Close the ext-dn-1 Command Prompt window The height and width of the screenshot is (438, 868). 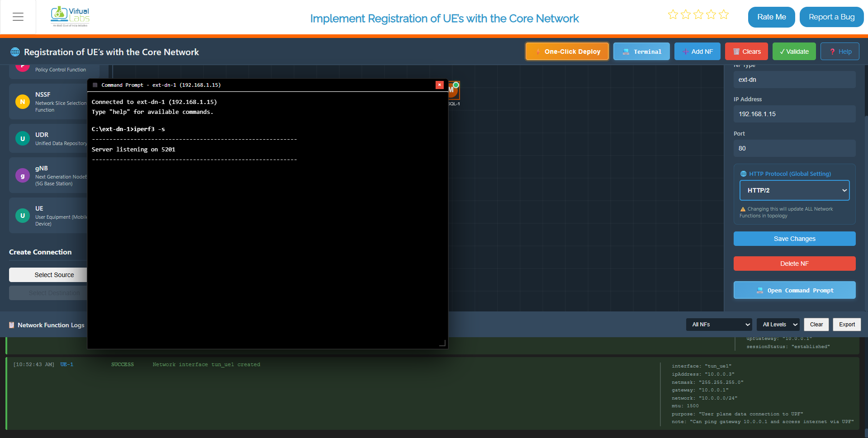click(x=439, y=85)
